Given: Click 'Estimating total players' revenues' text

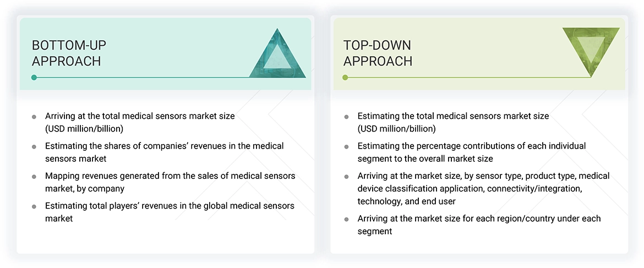Looking at the screenshot, I should coord(170,205).
